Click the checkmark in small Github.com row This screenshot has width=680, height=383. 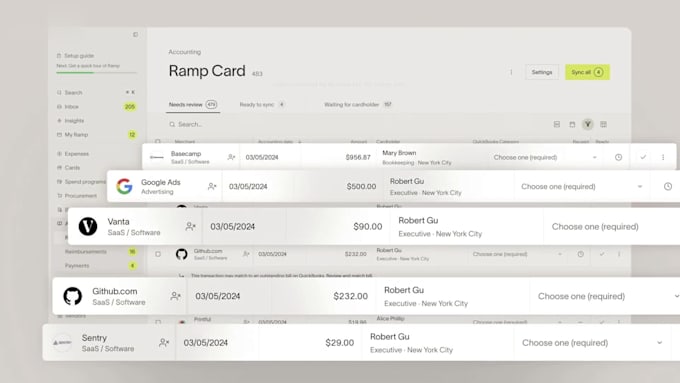point(602,254)
